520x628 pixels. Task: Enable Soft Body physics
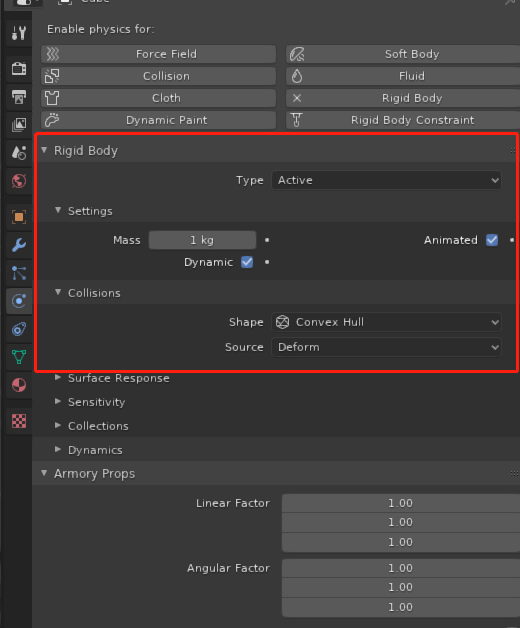(403, 54)
